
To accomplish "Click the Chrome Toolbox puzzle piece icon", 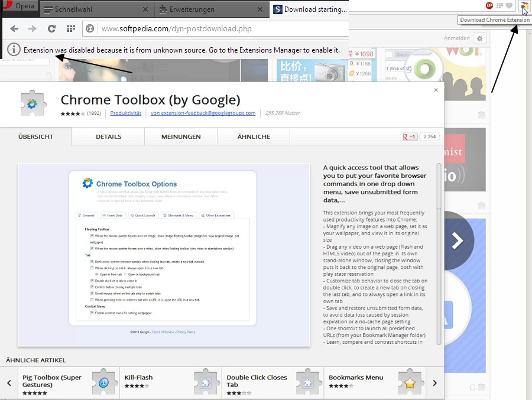I will 32,103.
